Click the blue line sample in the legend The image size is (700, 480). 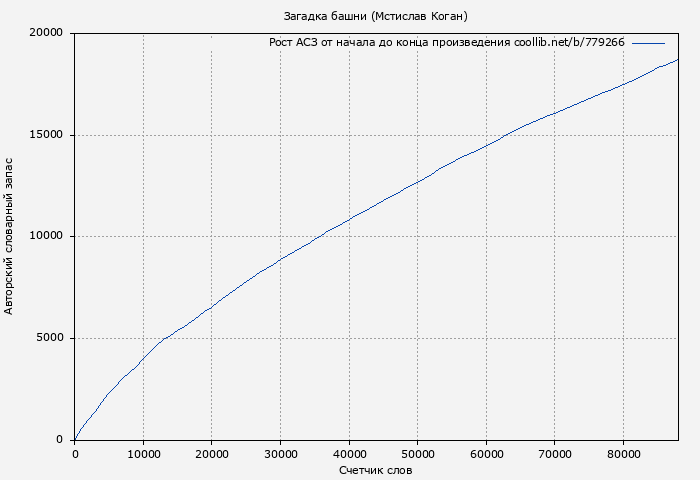(x=648, y=43)
